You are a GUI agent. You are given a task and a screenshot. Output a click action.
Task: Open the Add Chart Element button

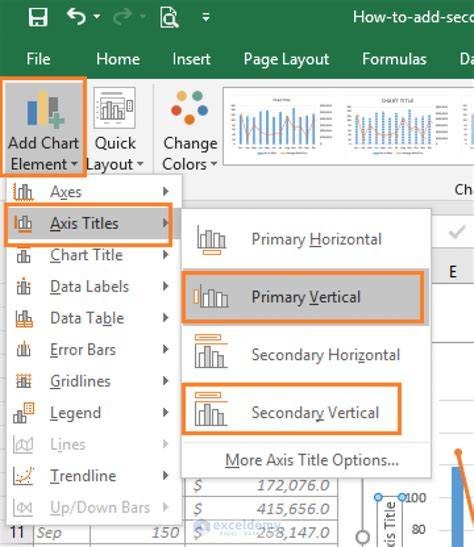click(43, 127)
